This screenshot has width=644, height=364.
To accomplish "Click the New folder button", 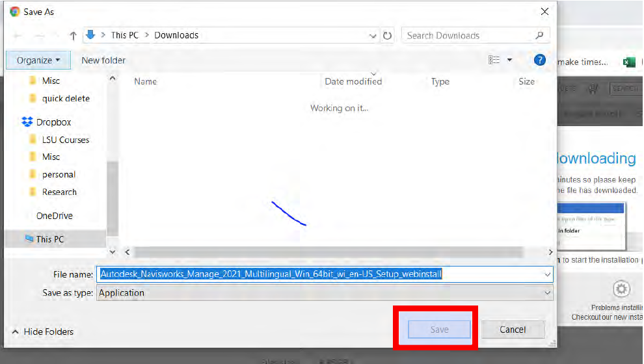I will click(103, 60).
